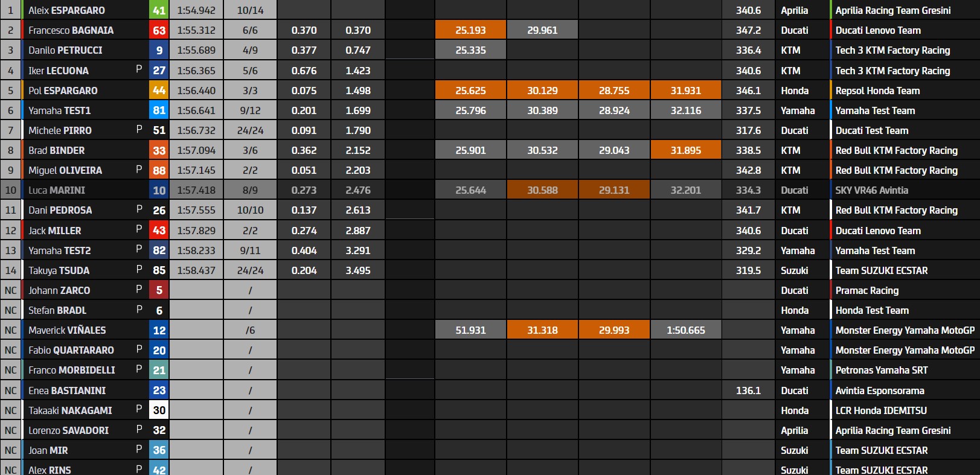Viewport: 980px width, 475px height.
Task: Click team Repsol Honda Team
Action: point(877,91)
